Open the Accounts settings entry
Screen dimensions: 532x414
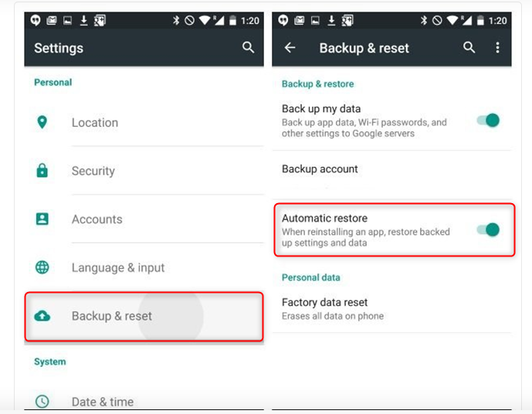[x=144, y=219]
